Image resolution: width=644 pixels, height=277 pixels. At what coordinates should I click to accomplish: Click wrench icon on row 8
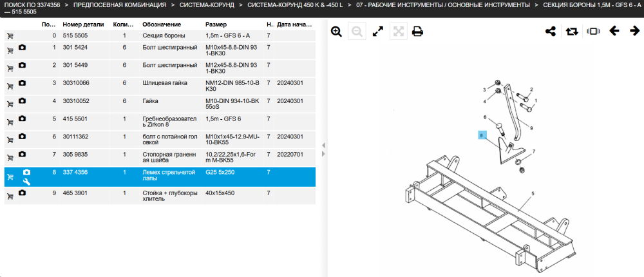tap(26, 182)
